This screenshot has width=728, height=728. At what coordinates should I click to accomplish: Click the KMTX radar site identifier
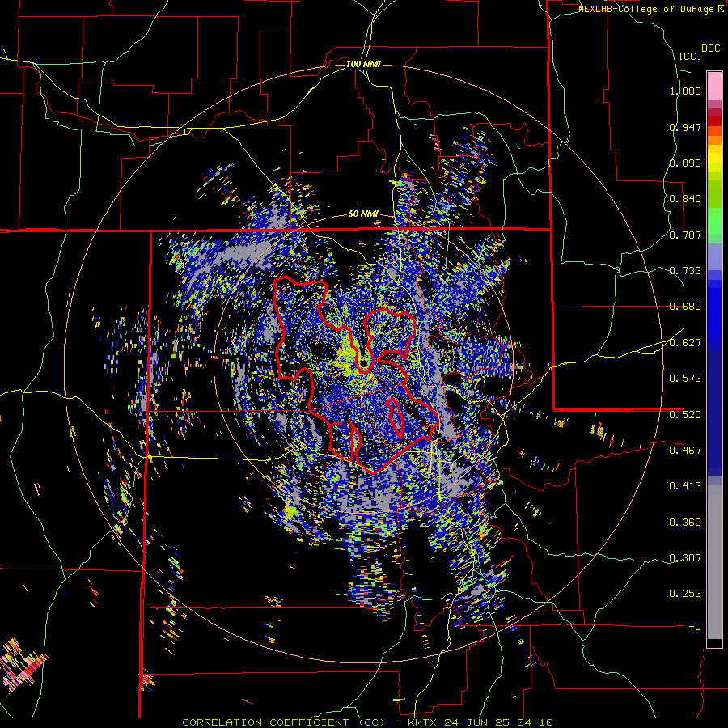(423, 722)
